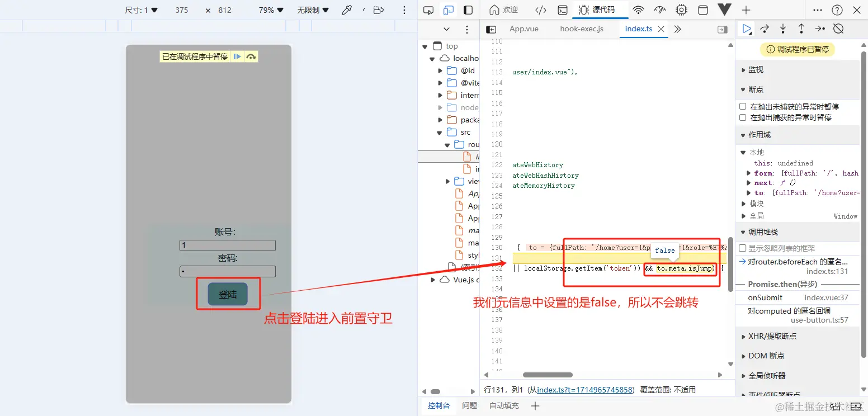Click the eyedropper icon in device toolbar
868x416 pixels.
pyautogui.click(x=347, y=10)
